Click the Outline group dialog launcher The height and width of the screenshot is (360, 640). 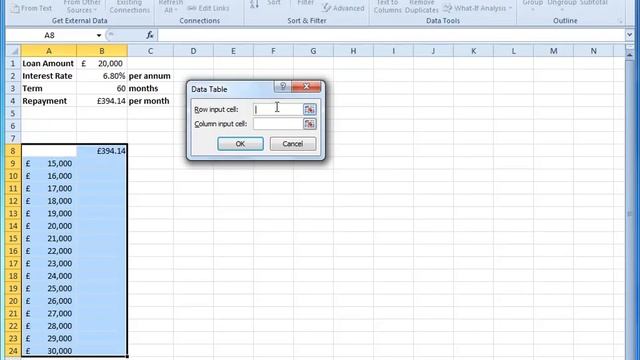[621, 20]
